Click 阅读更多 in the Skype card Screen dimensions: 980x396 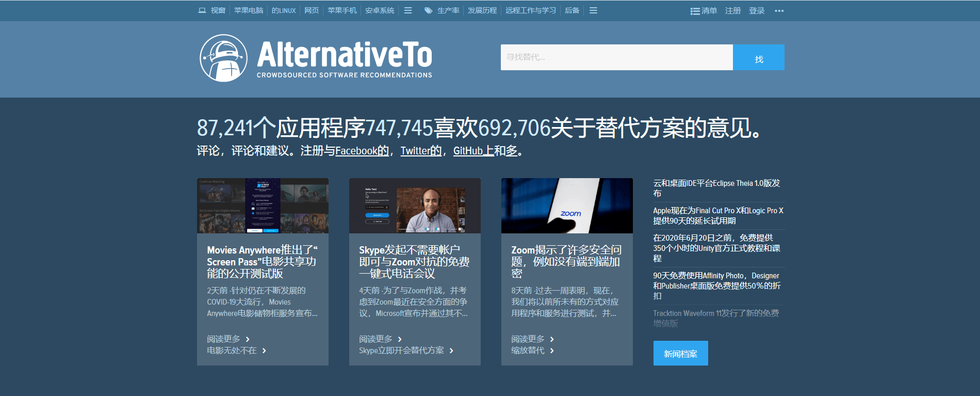[375, 339]
